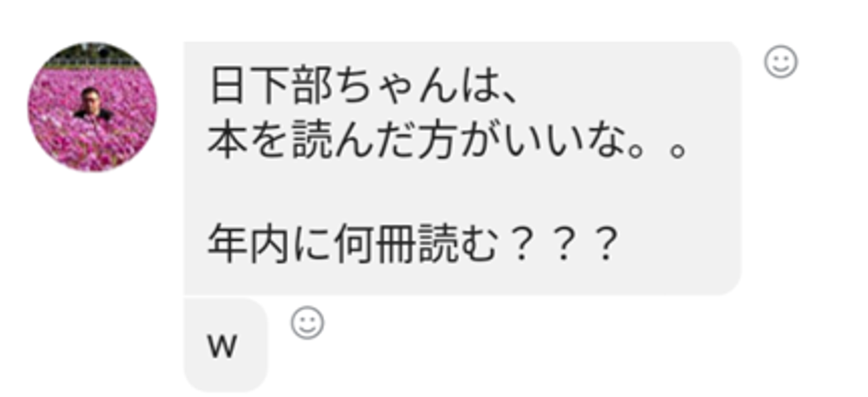Select the person shown in the avatar photo

tap(92, 105)
